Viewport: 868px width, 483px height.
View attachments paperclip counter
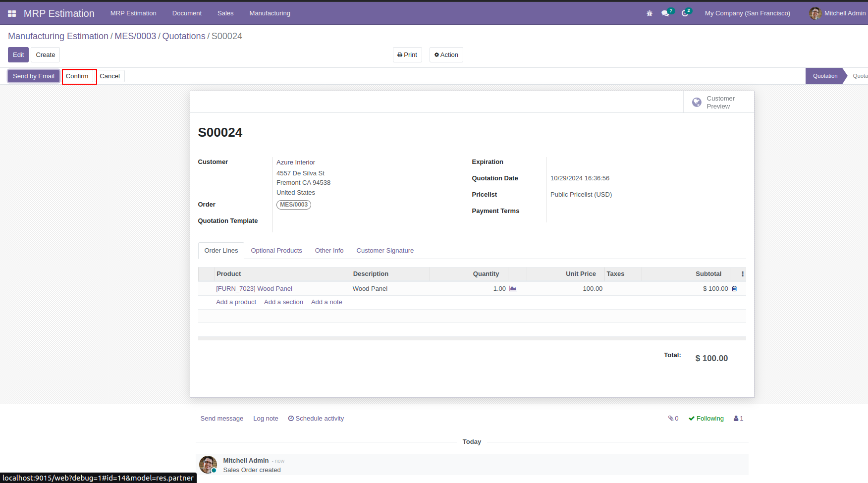click(673, 419)
